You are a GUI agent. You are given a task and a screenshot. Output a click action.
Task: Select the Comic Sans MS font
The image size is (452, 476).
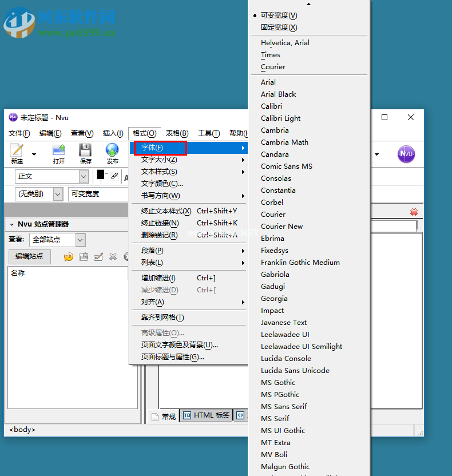tap(309, 166)
